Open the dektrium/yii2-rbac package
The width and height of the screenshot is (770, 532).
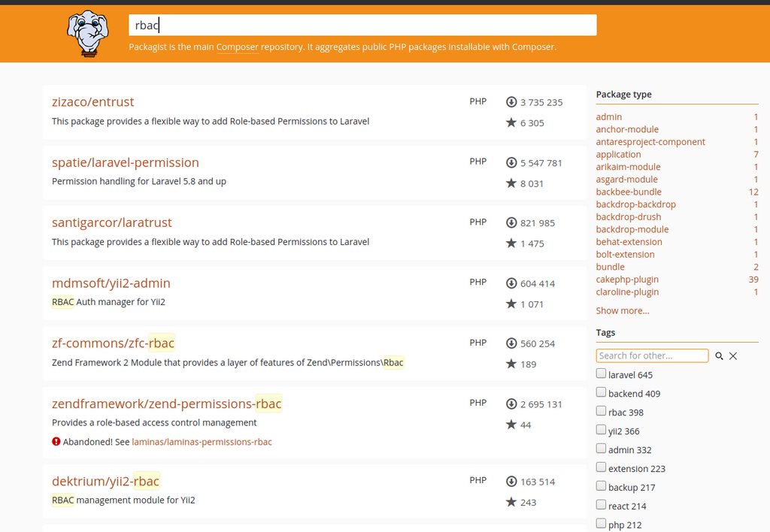click(x=105, y=481)
